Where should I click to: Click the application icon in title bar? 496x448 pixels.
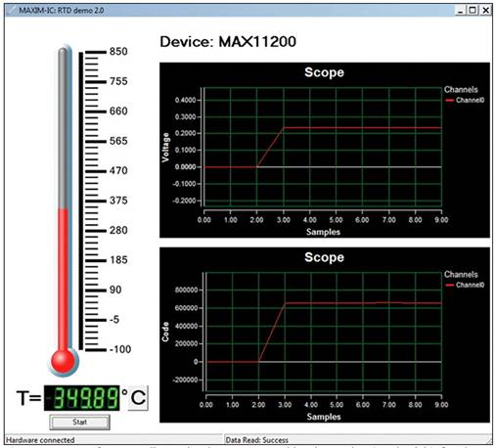(x=12, y=10)
